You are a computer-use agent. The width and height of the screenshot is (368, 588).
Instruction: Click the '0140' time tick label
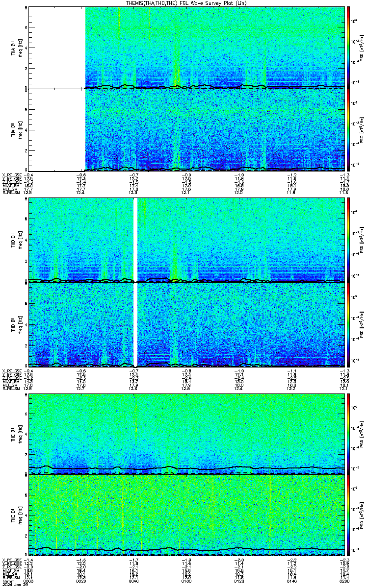(291, 582)
